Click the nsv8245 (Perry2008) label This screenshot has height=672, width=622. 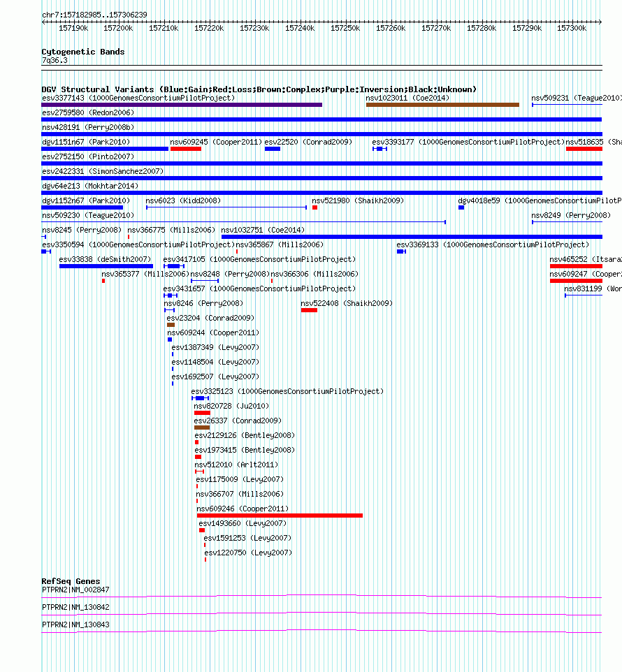coord(82,230)
